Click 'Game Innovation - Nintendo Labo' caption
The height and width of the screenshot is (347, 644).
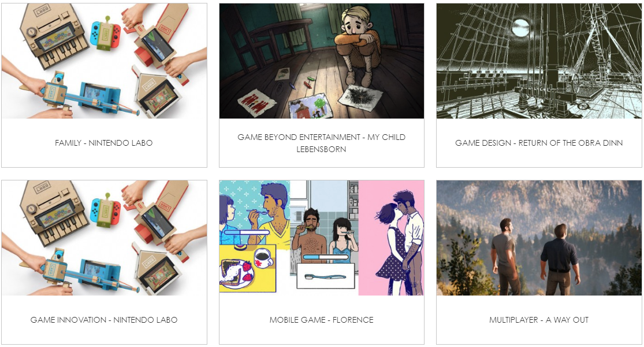tap(104, 320)
